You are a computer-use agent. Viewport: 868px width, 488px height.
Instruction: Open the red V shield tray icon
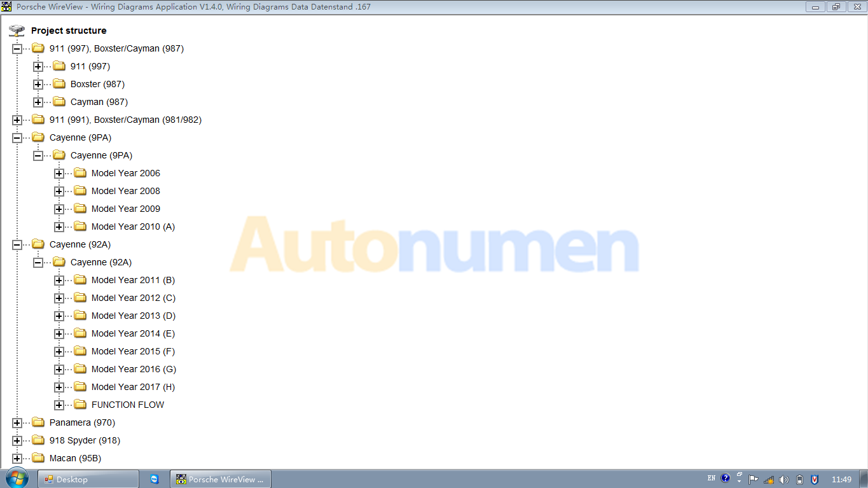click(x=815, y=480)
